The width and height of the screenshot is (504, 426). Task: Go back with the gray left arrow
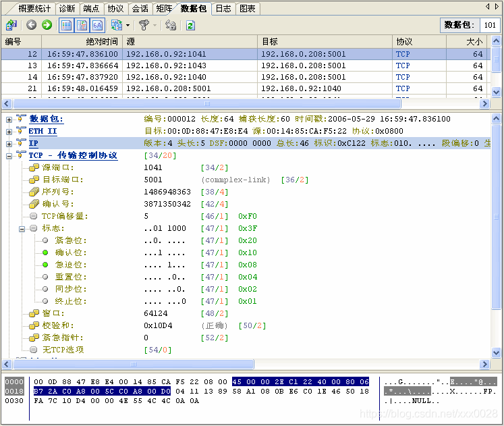click(31, 25)
